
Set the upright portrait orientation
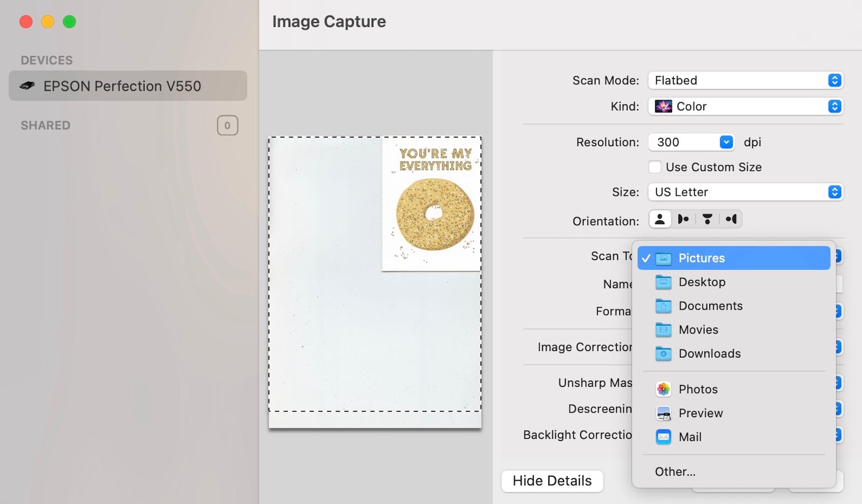(x=660, y=219)
